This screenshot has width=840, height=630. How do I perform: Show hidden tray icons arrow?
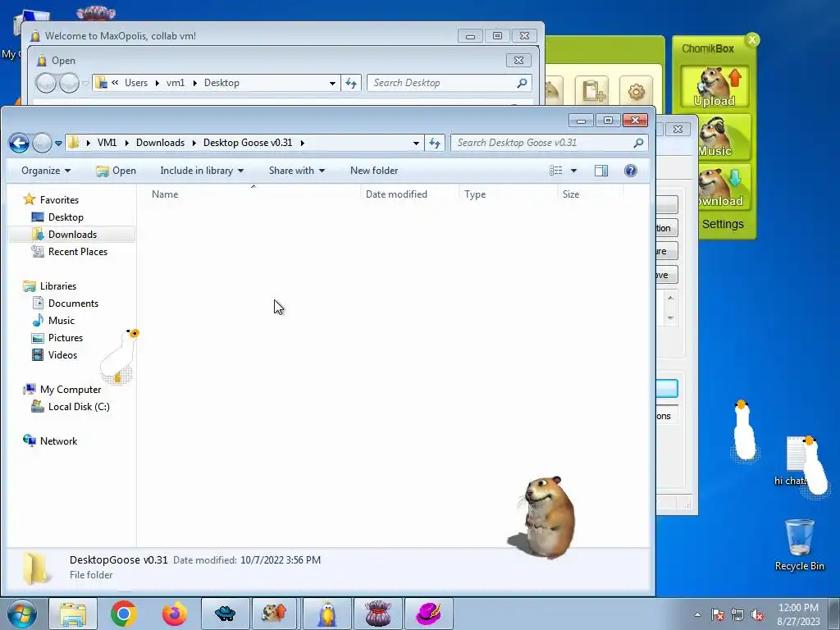(697, 614)
